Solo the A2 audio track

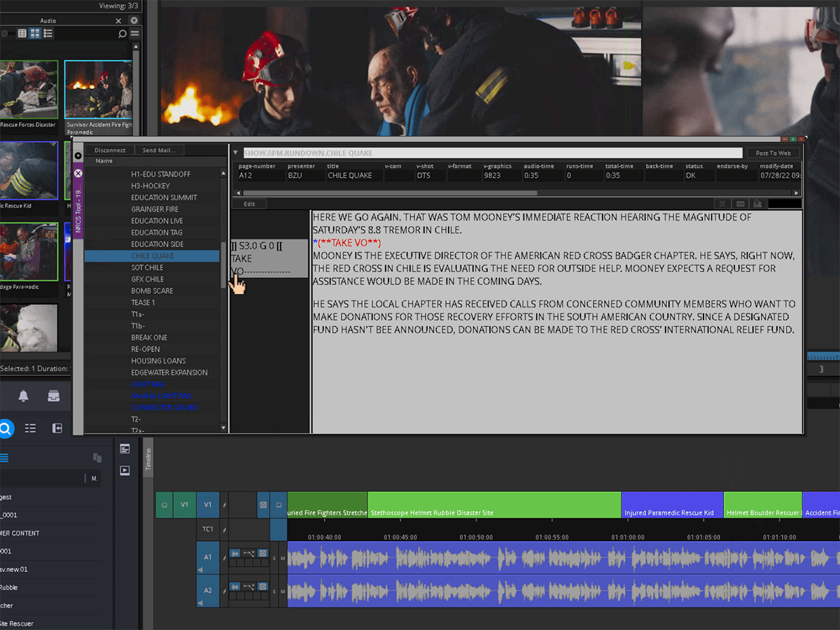coord(274,591)
